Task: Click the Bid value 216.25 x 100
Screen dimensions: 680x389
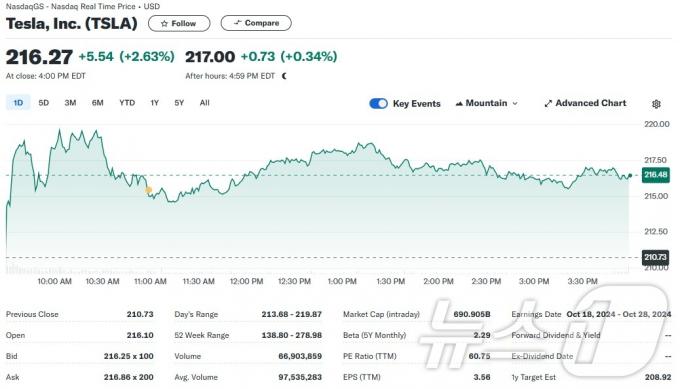Action: 128,356
